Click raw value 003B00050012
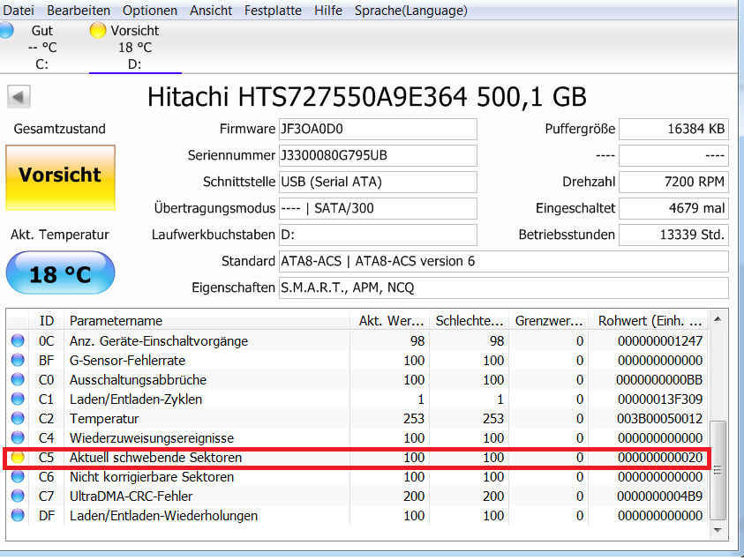The image size is (744, 560). coord(660,419)
